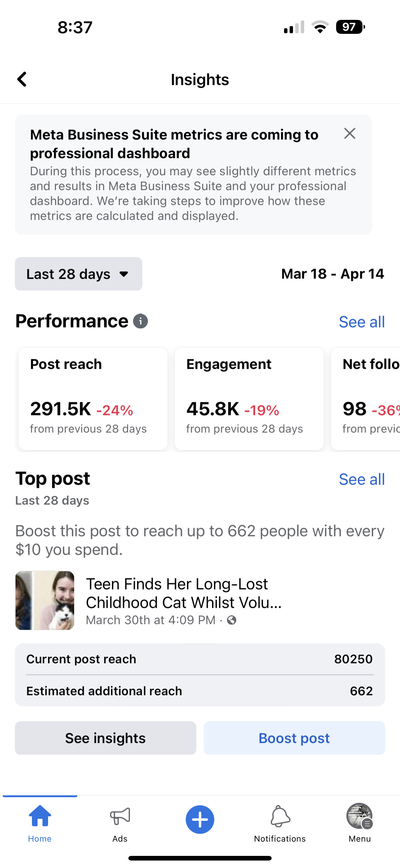
Task: Tap the top post cat thumbnail
Action: click(45, 600)
